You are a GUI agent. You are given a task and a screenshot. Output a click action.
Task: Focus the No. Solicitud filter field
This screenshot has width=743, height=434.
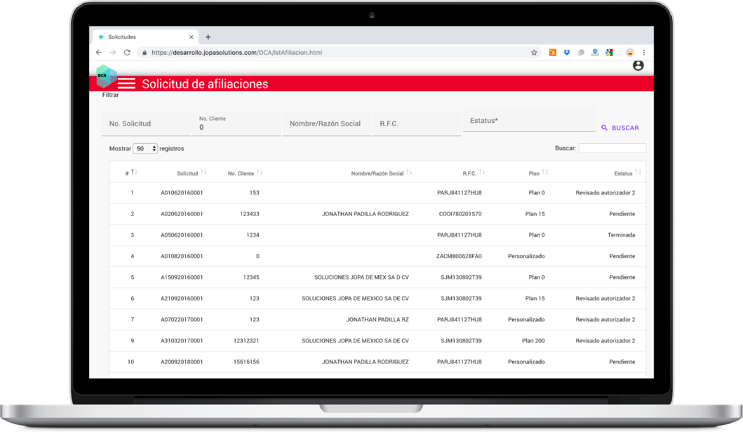click(146, 124)
